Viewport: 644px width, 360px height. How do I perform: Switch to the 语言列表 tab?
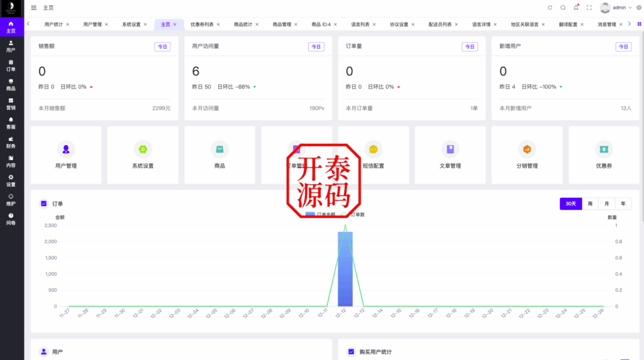360,25
